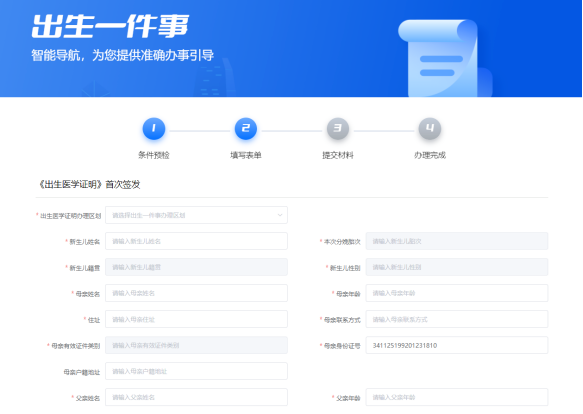The image size is (583, 414).
Task: Click step 3 circle 提交材料
Action: coord(338,128)
